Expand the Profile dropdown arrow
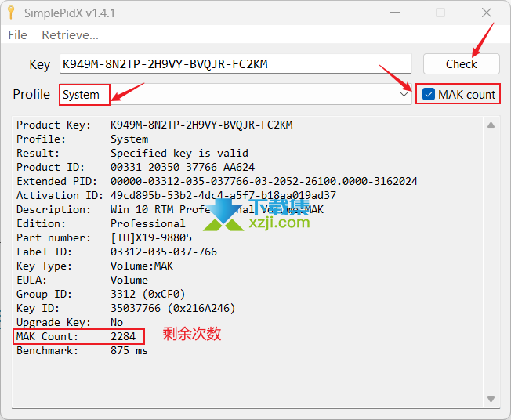The width and height of the screenshot is (511, 420). (404, 95)
